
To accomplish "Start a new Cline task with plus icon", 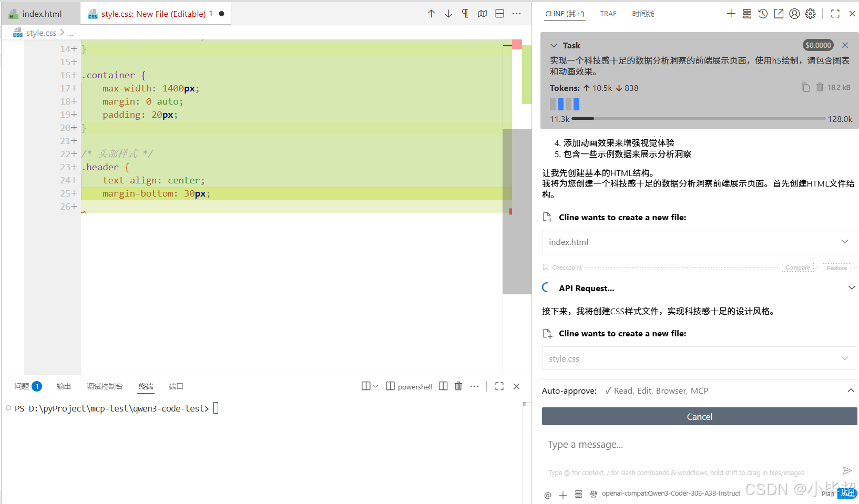I will click(x=730, y=14).
